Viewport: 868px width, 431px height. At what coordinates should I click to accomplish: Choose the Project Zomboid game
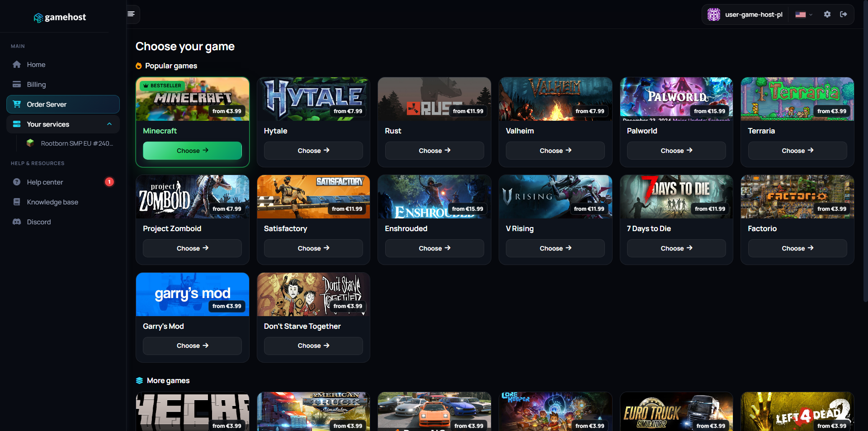(193, 248)
